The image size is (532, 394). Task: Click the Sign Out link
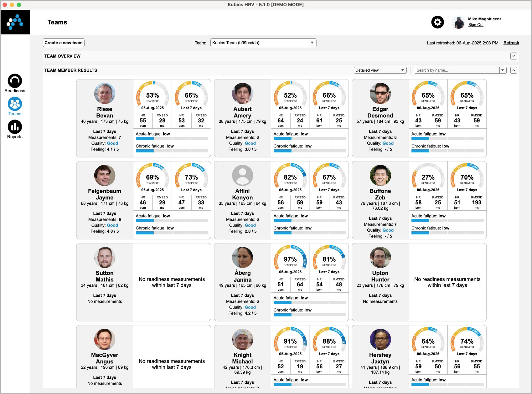476,25
